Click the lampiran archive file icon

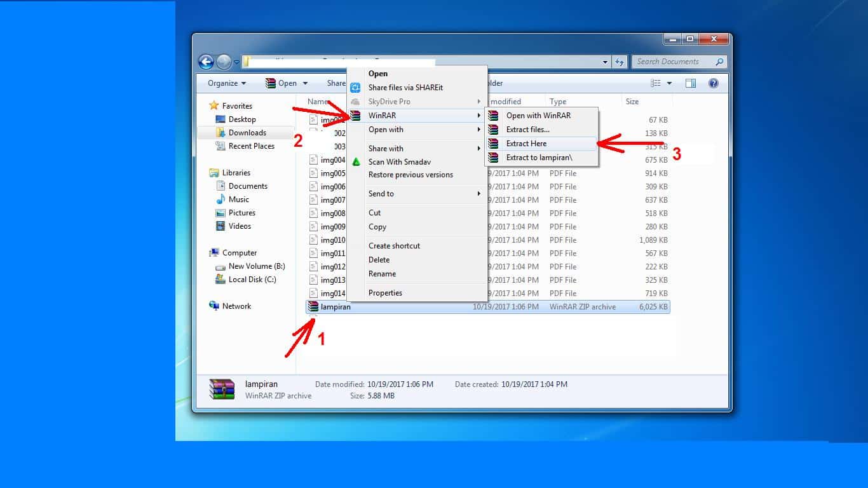pyautogui.click(x=313, y=306)
